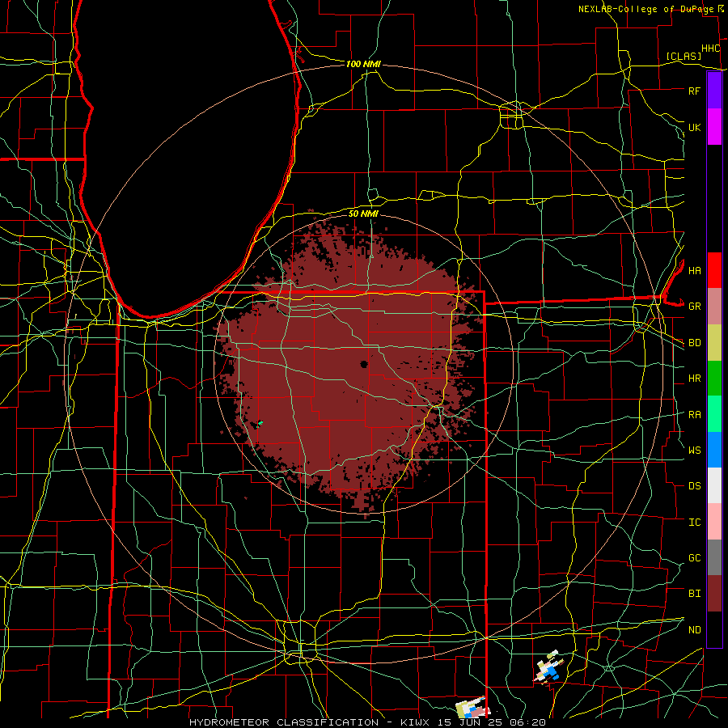
Task: Click the "HHC" product code text
Action: pos(710,49)
